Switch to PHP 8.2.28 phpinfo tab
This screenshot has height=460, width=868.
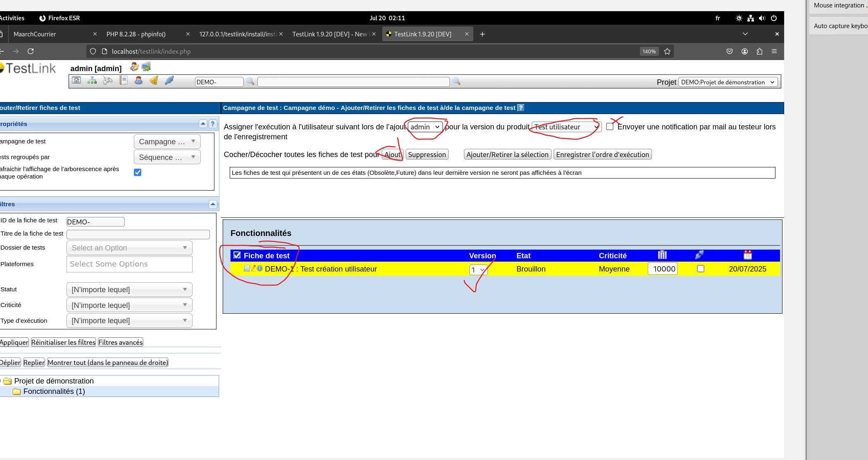click(x=136, y=34)
